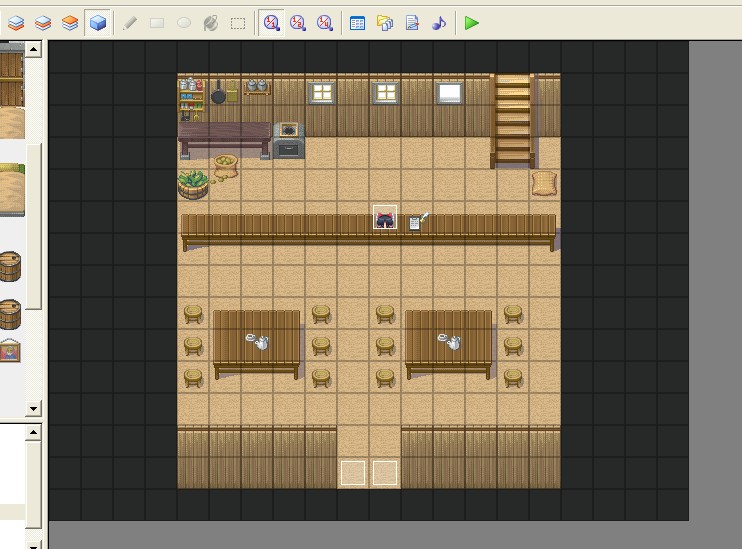Select the right doorway exit event
This screenshot has height=549, width=742.
pyautogui.click(x=385, y=473)
